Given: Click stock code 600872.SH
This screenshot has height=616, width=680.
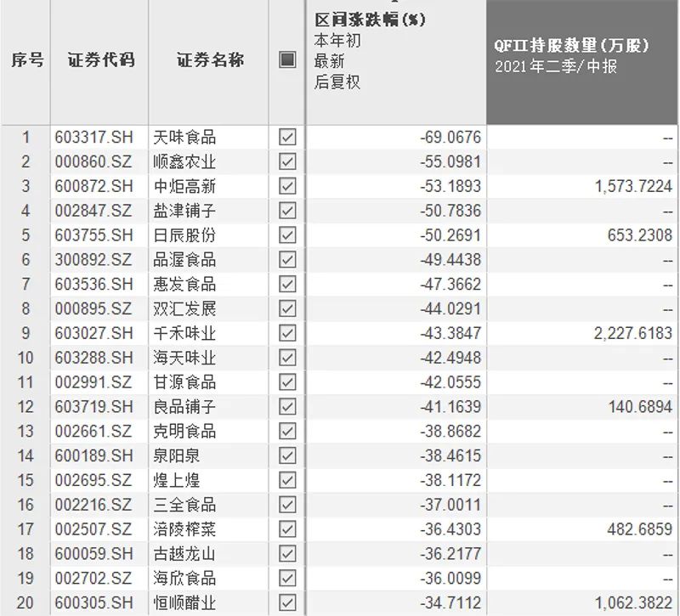Looking at the screenshot, I should point(93,186).
